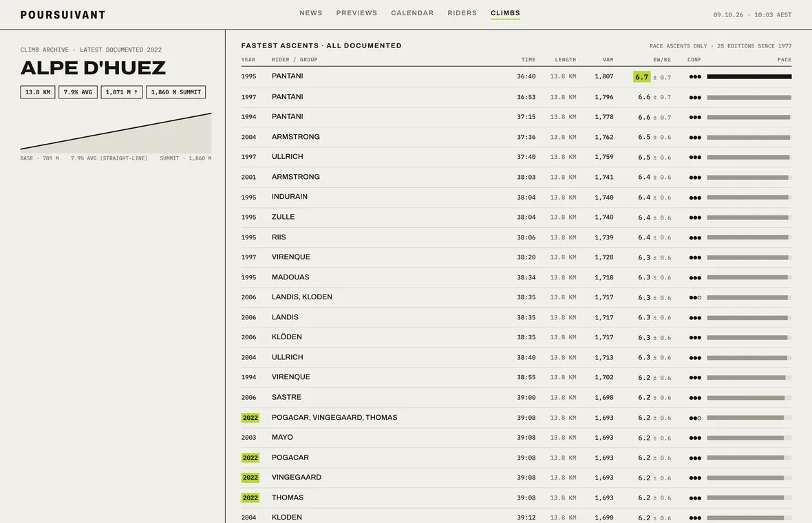Click the 7.9% AVG stat badge
The height and width of the screenshot is (523, 812).
pos(78,92)
